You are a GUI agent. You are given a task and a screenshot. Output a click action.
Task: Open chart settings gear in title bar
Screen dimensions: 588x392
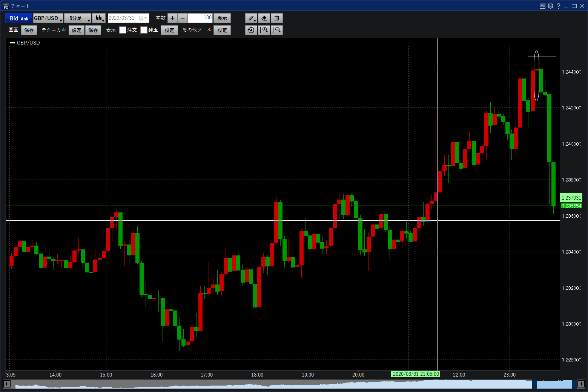(550, 6)
